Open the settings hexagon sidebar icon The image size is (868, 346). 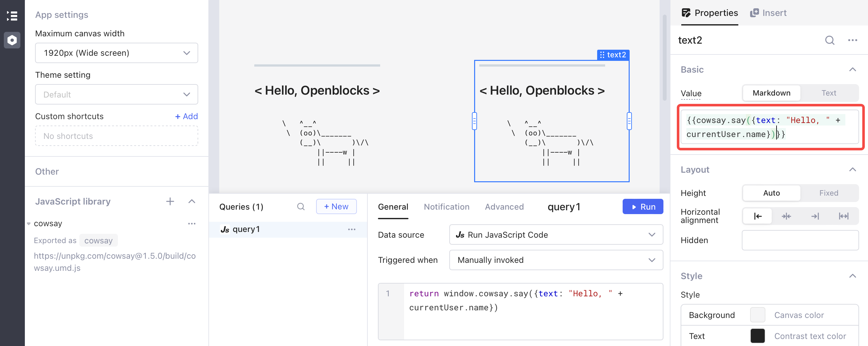click(12, 40)
